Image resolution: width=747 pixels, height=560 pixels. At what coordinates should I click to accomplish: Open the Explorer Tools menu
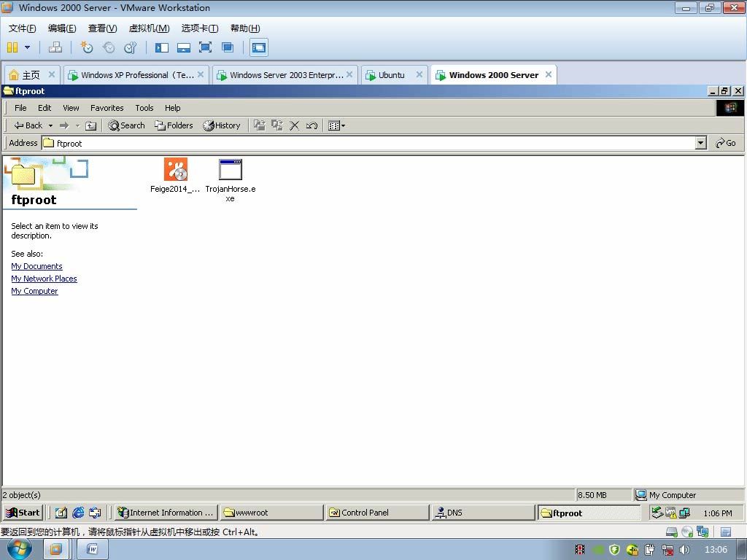(x=144, y=108)
